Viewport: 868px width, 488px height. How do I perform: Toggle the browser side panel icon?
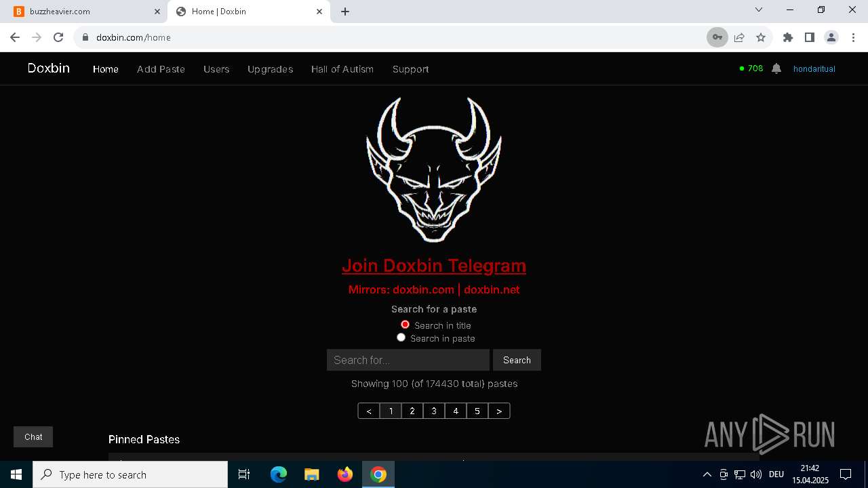tap(809, 37)
